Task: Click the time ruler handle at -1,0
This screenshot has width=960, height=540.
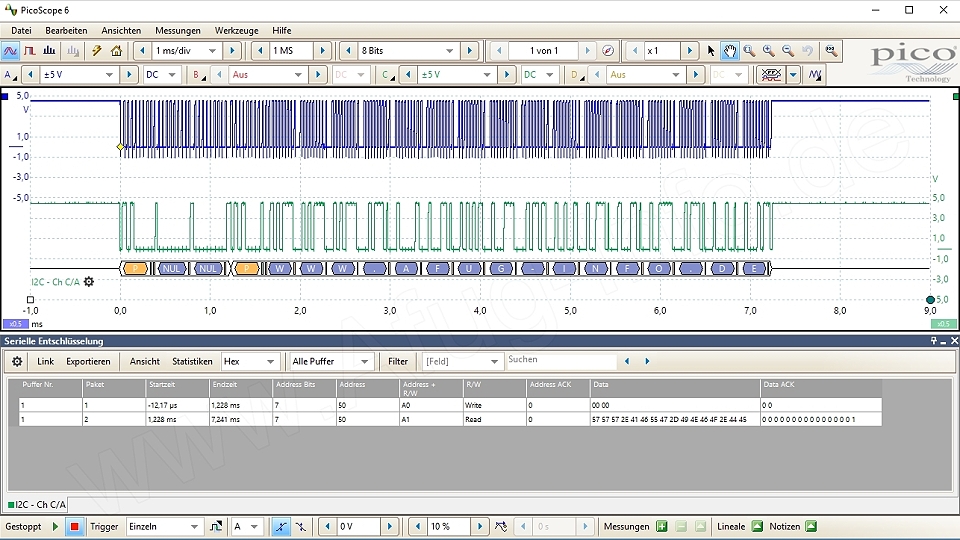Action: 30,299
